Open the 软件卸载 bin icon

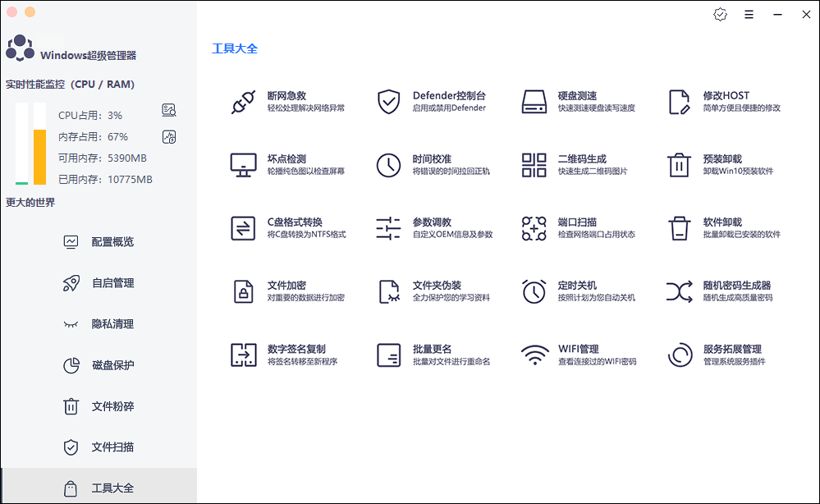coord(680,228)
